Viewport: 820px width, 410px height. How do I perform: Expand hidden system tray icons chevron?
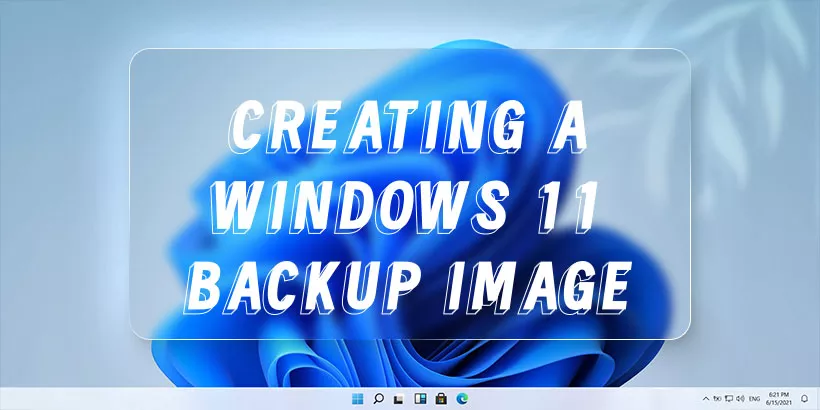click(x=707, y=399)
